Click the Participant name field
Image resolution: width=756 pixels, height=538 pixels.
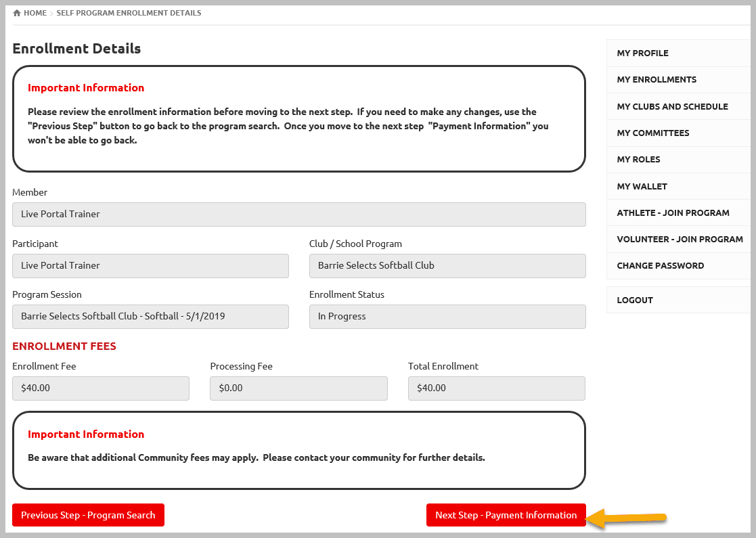[150, 266]
